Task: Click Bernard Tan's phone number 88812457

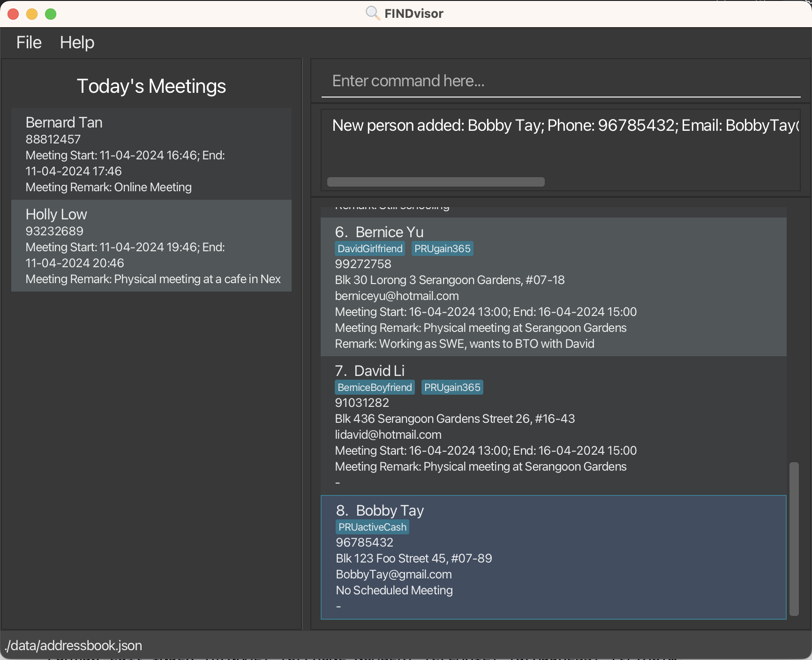Action: (x=53, y=139)
